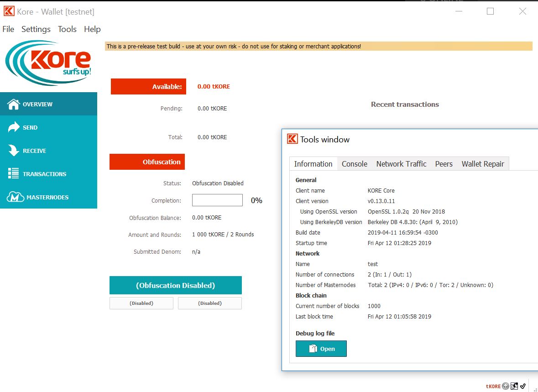Click the client name KORE Core
Image resolution: width=538 pixels, height=392 pixels.
point(381,190)
